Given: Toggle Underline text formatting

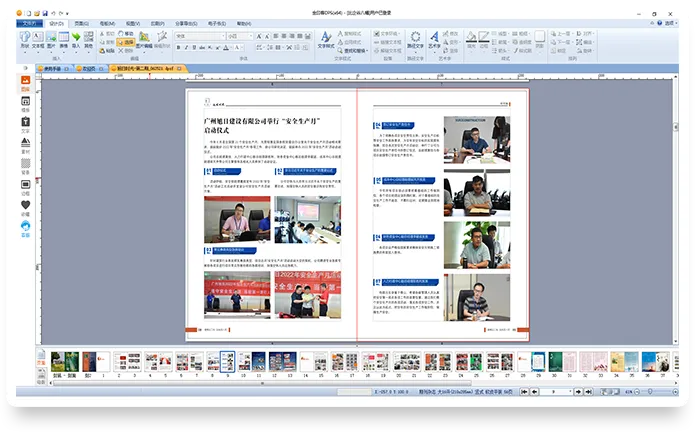Looking at the screenshot, I should click(x=196, y=47).
